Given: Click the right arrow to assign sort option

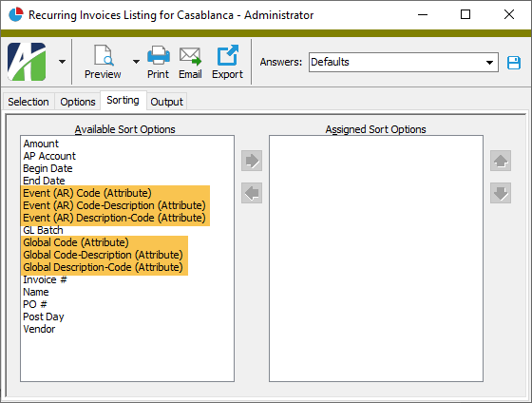Looking at the screenshot, I should [252, 161].
